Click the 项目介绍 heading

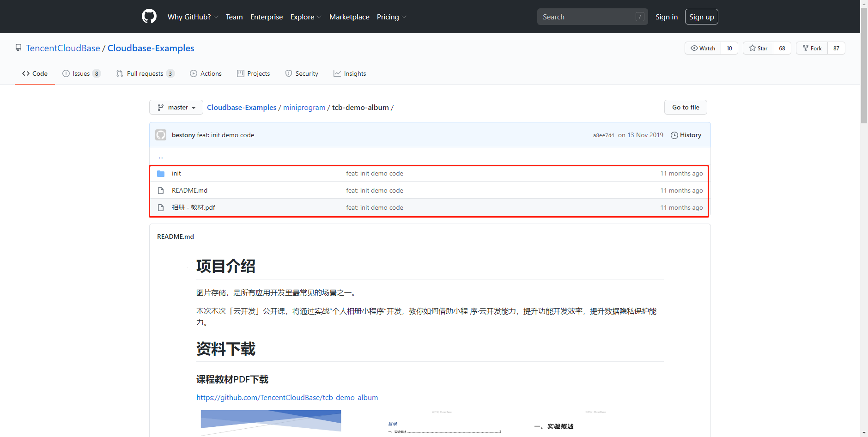click(225, 266)
